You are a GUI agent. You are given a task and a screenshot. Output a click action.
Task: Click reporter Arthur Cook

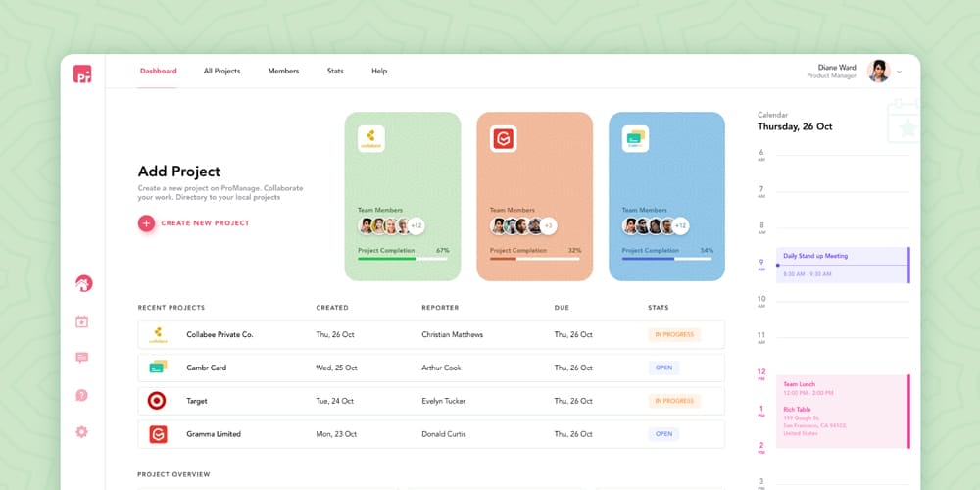(x=441, y=368)
